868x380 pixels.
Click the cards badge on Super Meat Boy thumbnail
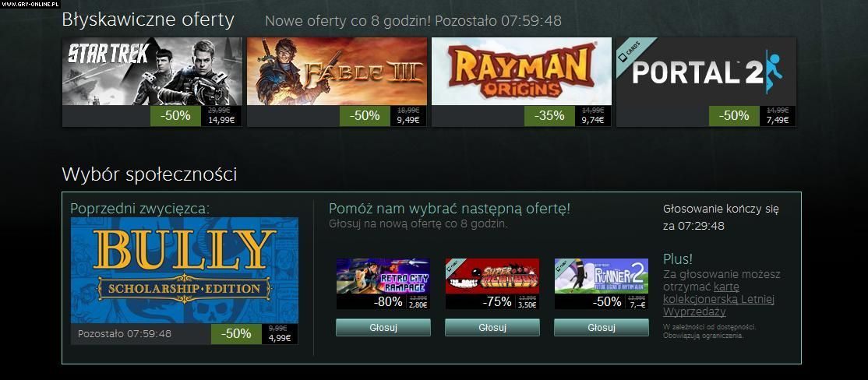click(x=455, y=266)
